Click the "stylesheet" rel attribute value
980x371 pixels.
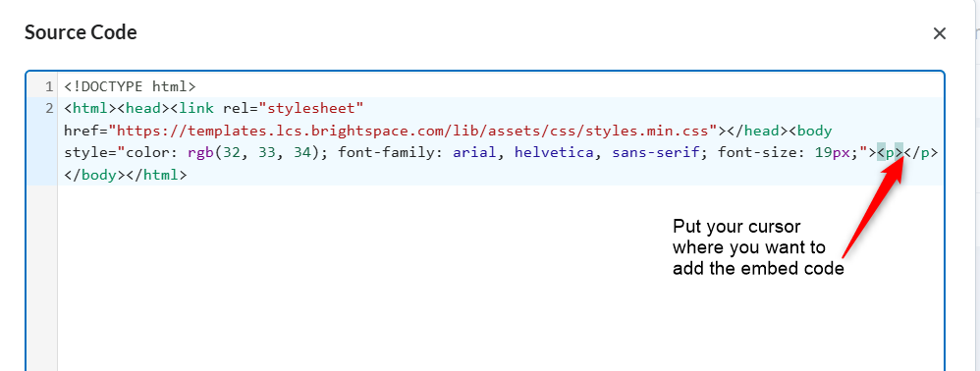coord(311,109)
